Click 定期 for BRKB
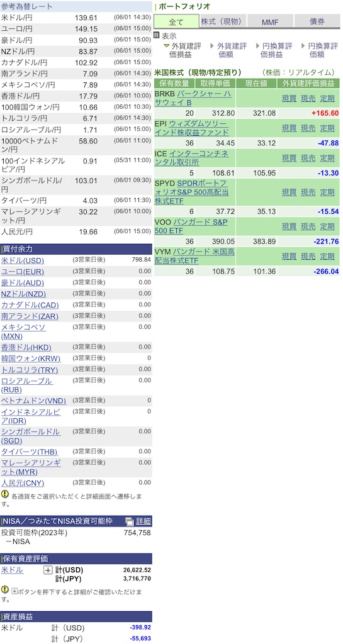Viewport: 343px width, 644px height. [x=327, y=98]
